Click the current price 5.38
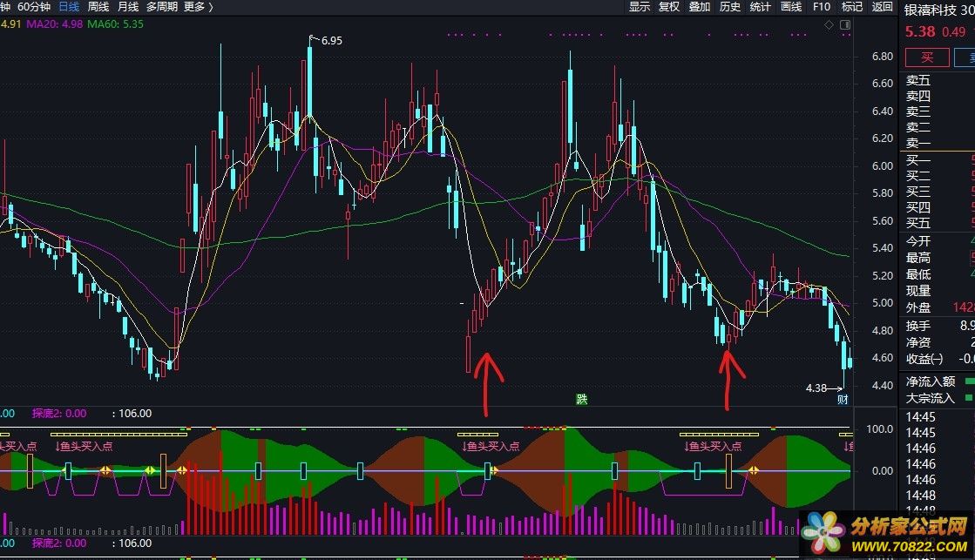Viewport: 975px width, 560px height. (920, 31)
